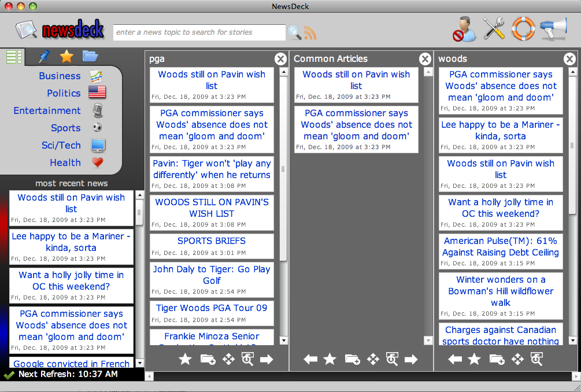
Task: Click the star icon under woods column
Action: tap(474, 359)
